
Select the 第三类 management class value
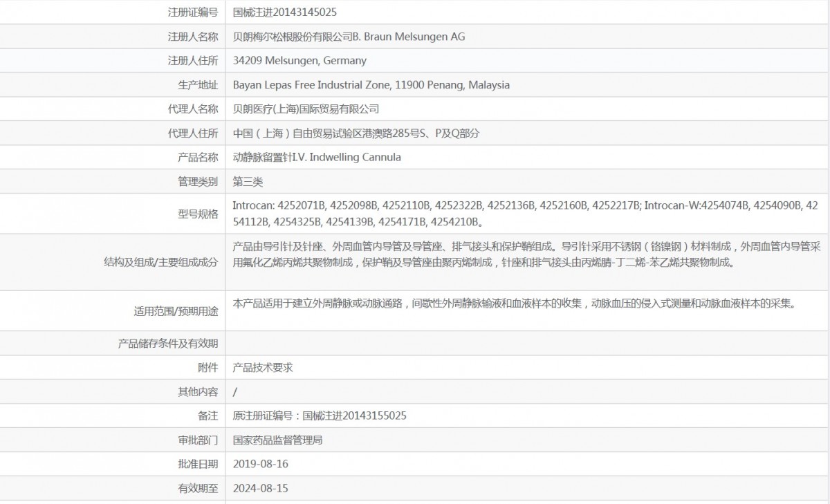pos(248,182)
